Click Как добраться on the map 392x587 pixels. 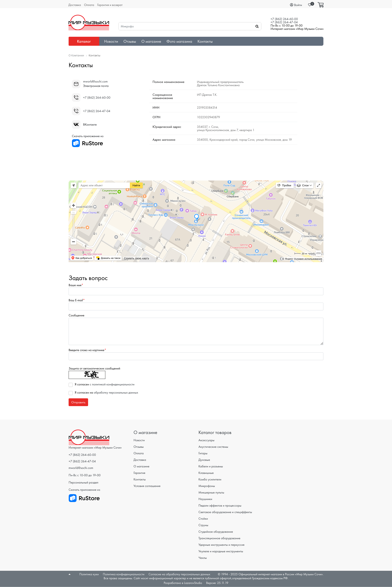point(82,258)
